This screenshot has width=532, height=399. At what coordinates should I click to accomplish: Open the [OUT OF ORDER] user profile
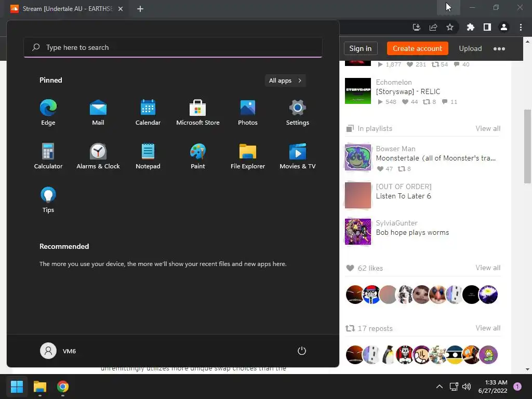404,187
